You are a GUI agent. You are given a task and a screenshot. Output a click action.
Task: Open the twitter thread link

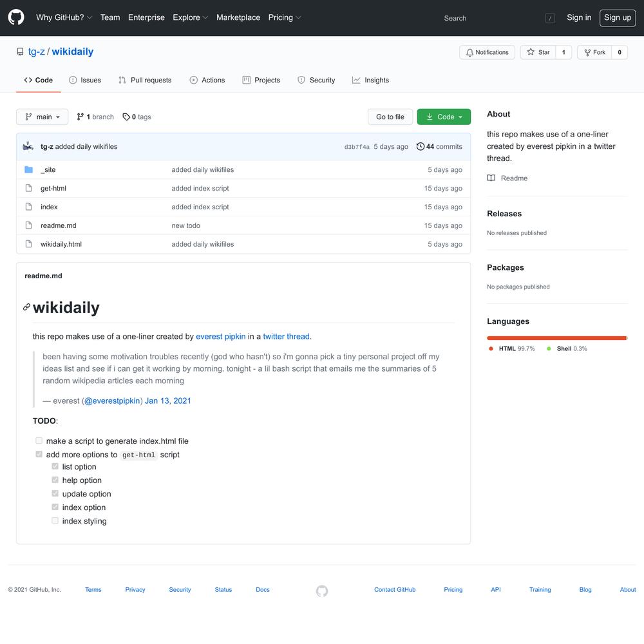287,336
